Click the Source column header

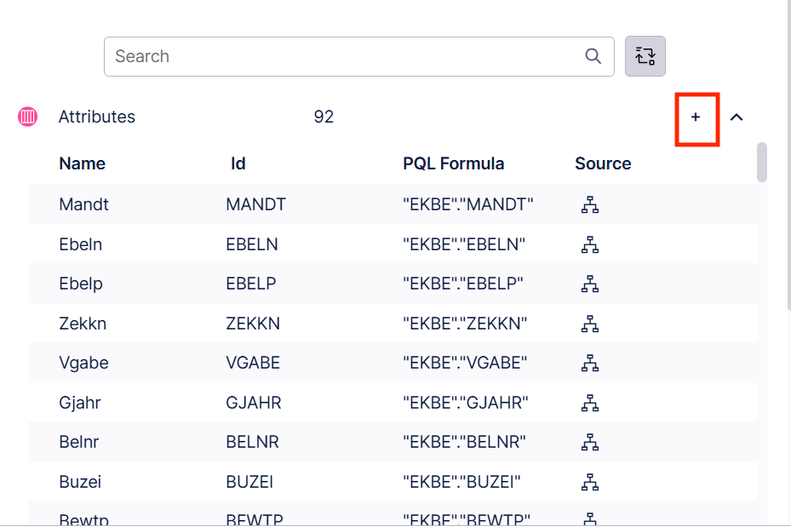tap(603, 163)
